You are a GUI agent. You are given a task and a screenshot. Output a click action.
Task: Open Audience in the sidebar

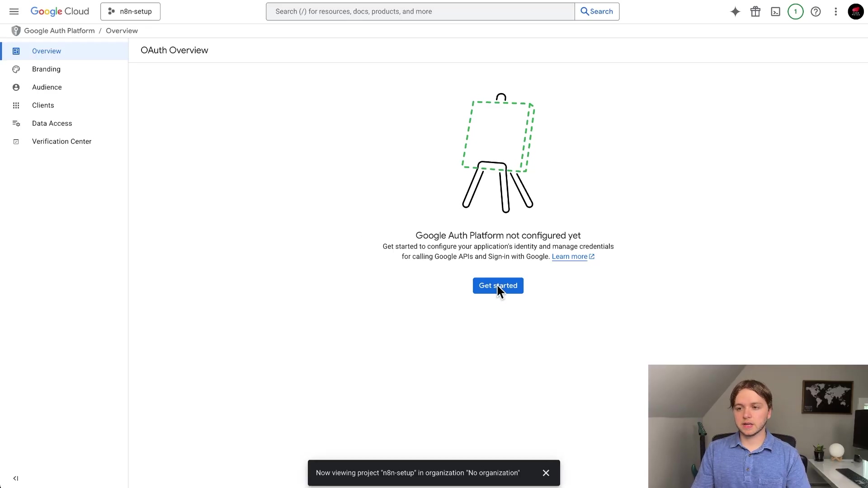[64, 87]
